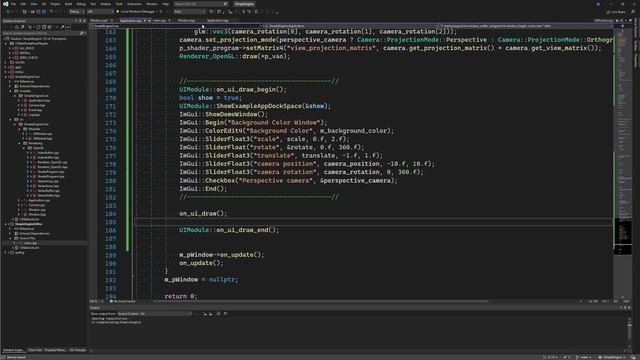Click the account profile icon

coord(598,4)
